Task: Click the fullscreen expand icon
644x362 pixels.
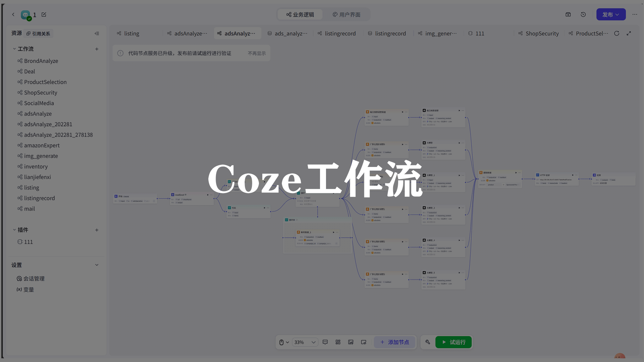Action: [x=629, y=34]
